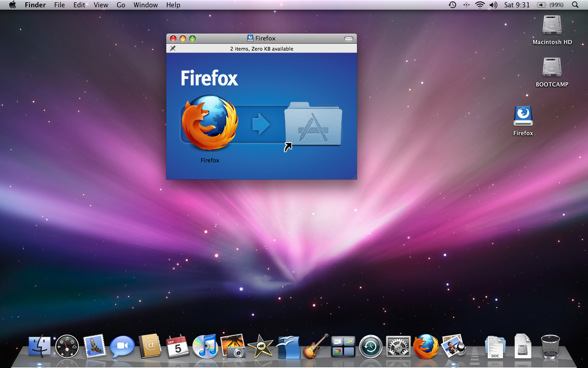
Task: Open Mail from the Dock
Action: pyautogui.click(x=95, y=346)
